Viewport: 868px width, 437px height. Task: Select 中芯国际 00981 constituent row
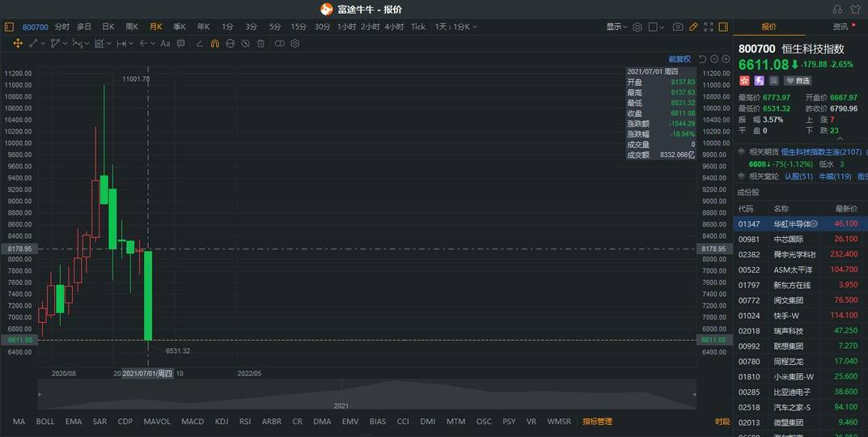point(801,240)
